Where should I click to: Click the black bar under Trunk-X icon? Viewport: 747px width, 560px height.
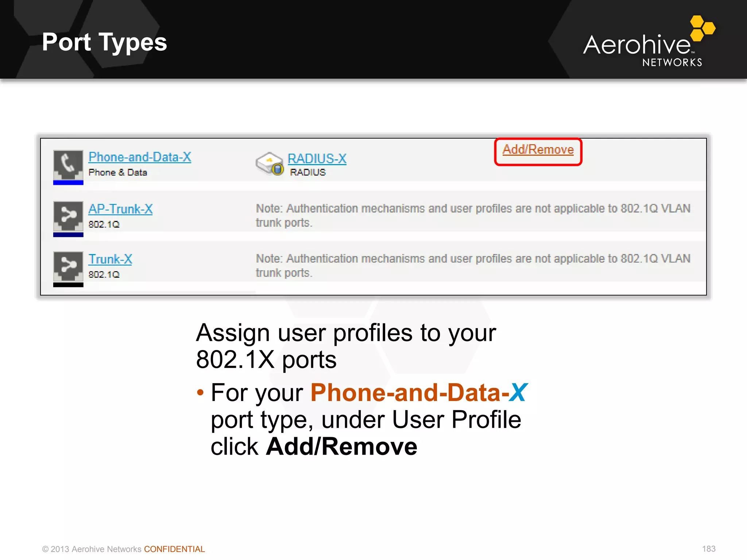point(68,285)
